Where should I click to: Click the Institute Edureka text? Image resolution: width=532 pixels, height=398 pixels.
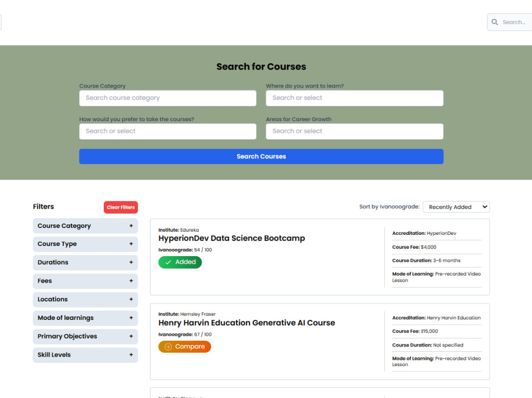point(178,230)
